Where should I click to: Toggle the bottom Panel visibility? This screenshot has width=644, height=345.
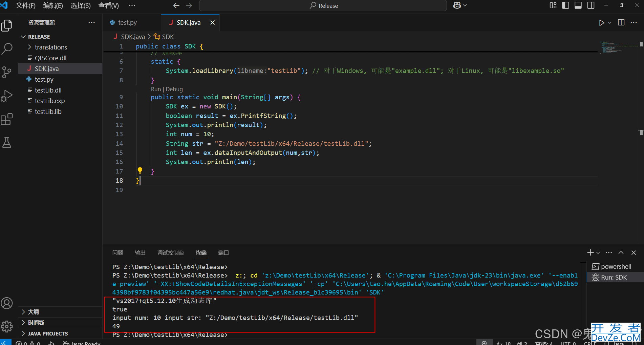click(x=578, y=5)
